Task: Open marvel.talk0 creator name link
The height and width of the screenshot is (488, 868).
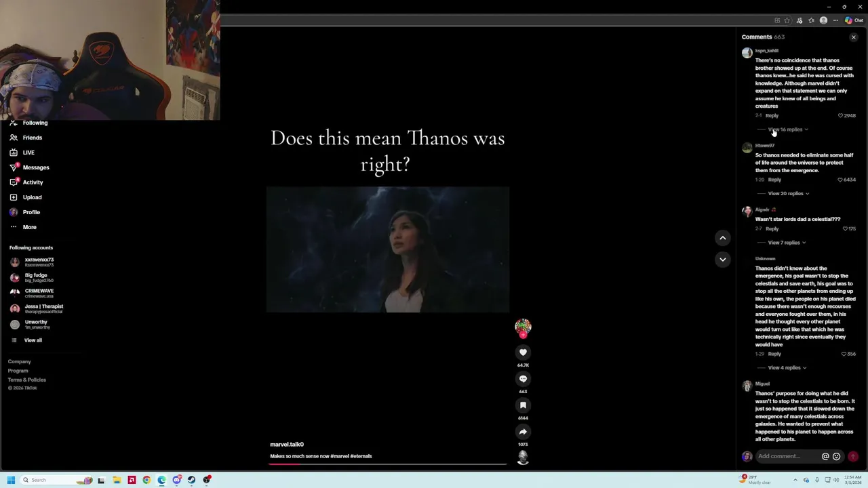Action: click(287, 445)
